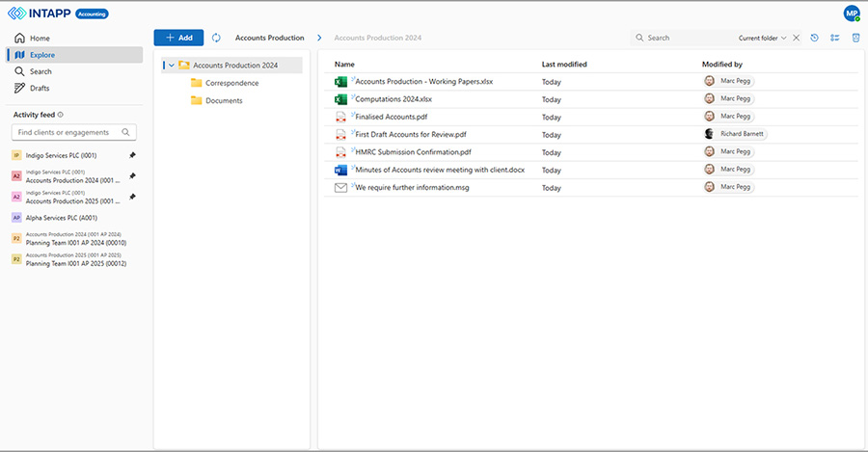This screenshot has height=452, width=868.
Task: Sort by the Last modified column header
Action: coord(564,65)
